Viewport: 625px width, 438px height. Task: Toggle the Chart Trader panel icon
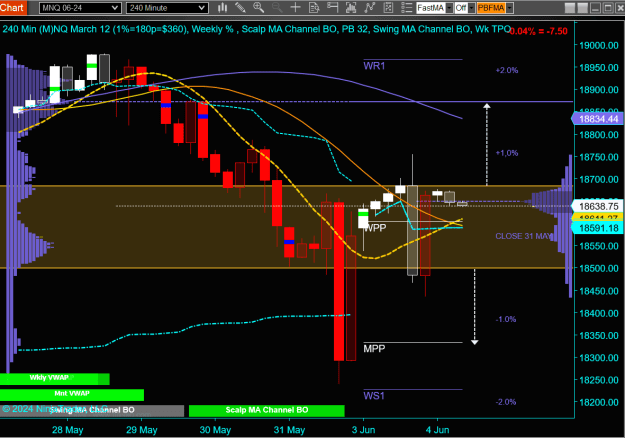pyautogui.click(x=332, y=8)
